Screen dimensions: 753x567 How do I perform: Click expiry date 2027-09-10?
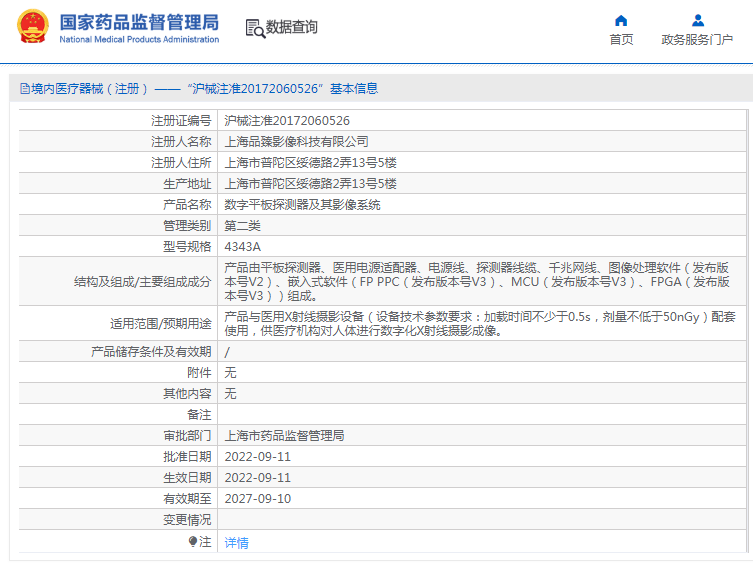(x=257, y=499)
